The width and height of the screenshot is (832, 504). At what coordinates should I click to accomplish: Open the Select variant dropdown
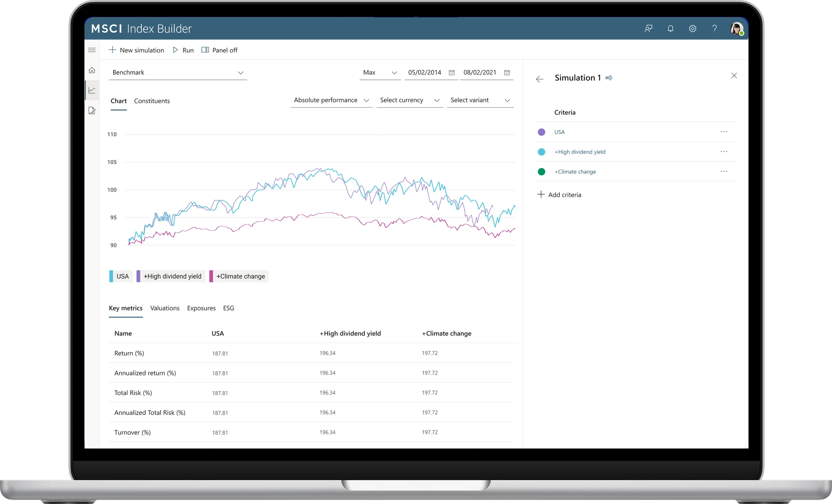[x=480, y=100]
